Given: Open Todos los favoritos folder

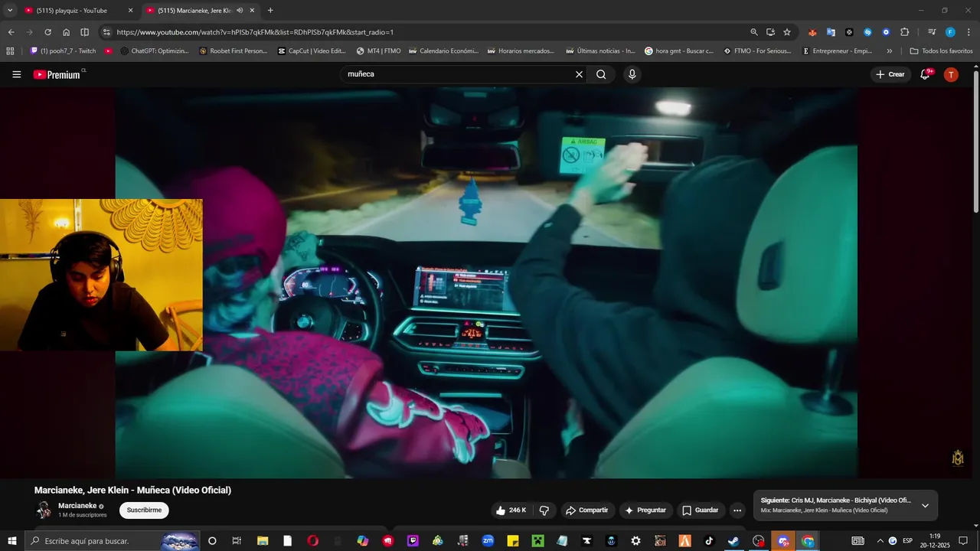Looking at the screenshot, I should 941,51.
